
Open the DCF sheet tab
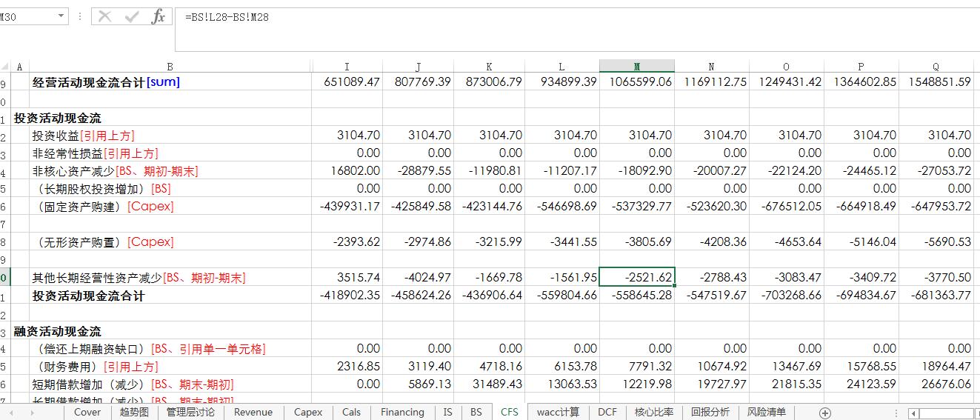pos(607,413)
